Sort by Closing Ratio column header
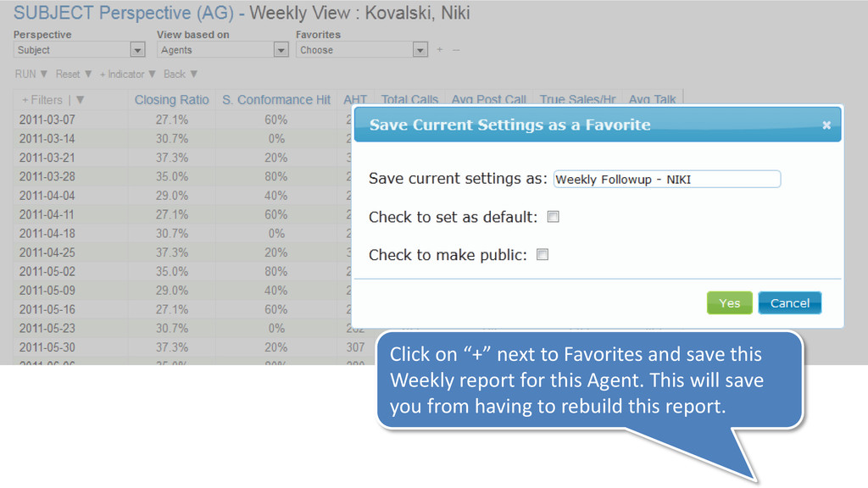This screenshot has height=488, width=868. coord(171,100)
